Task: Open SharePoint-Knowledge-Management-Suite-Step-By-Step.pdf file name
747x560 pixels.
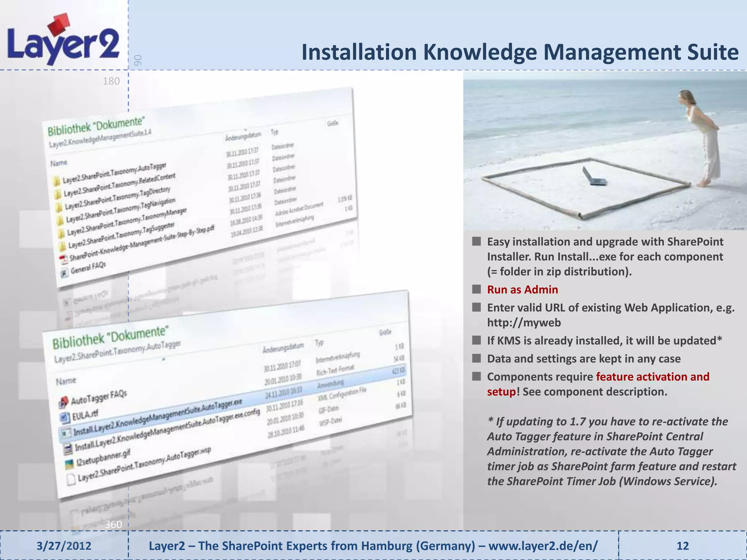Action: 142,243
